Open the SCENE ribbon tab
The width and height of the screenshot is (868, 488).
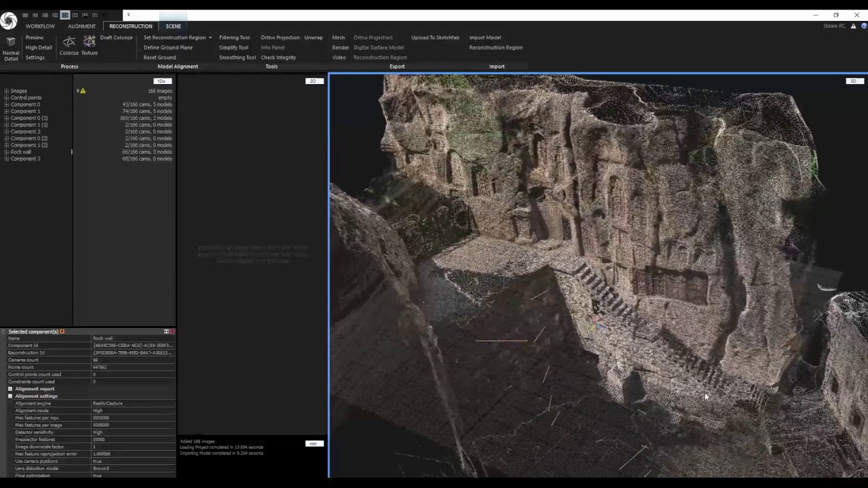173,26
